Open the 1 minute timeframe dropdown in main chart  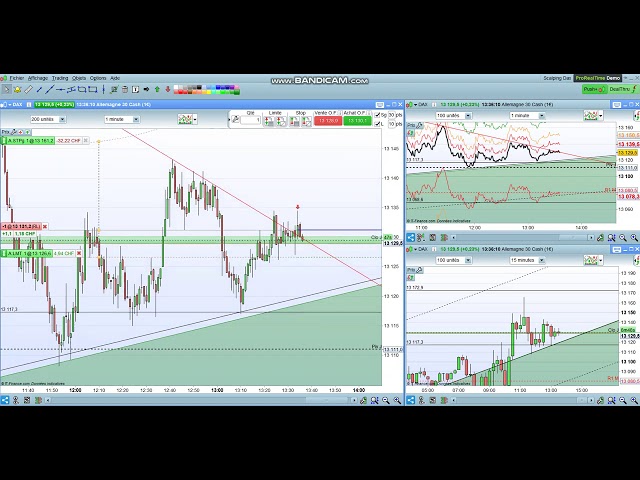pyautogui.click(x=122, y=119)
